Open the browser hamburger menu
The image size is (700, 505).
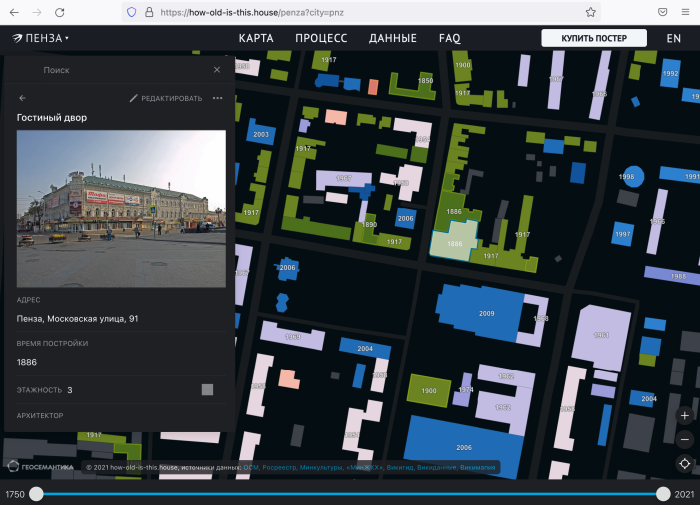pyautogui.click(x=687, y=12)
